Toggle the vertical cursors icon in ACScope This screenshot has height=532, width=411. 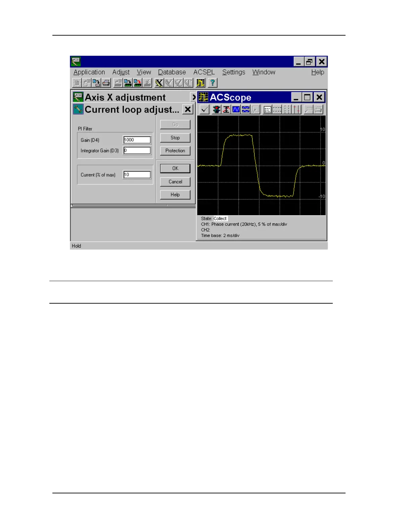click(x=296, y=109)
